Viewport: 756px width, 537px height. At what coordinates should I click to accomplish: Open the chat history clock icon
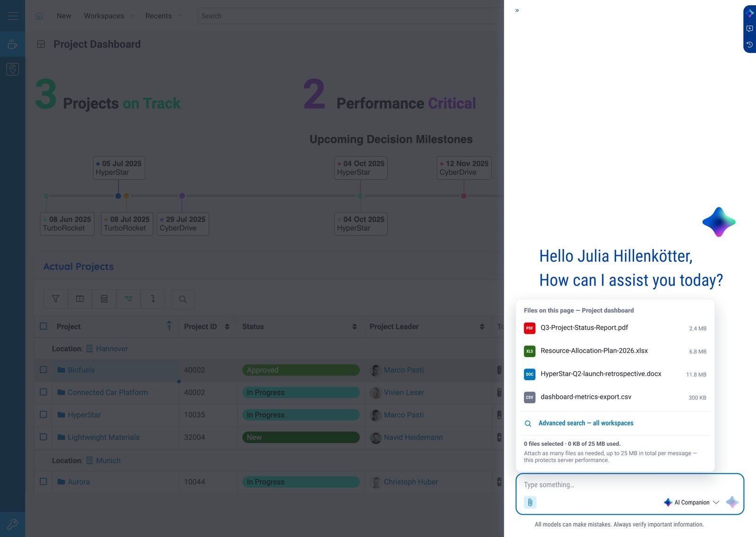[x=749, y=44]
